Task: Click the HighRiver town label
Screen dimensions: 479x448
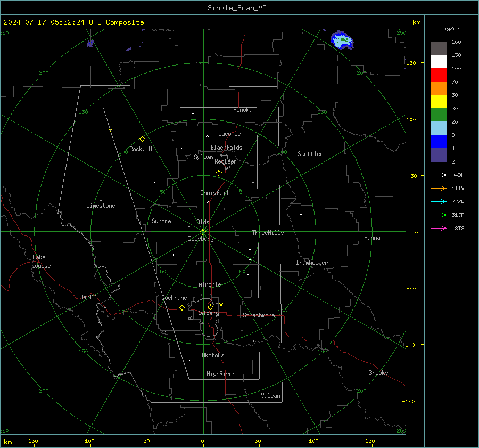Action: 221,374
